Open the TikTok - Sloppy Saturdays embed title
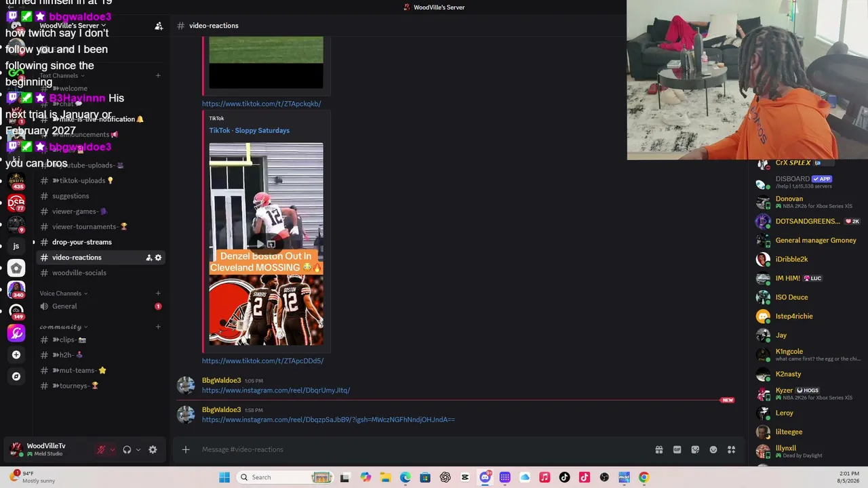 tap(250, 130)
